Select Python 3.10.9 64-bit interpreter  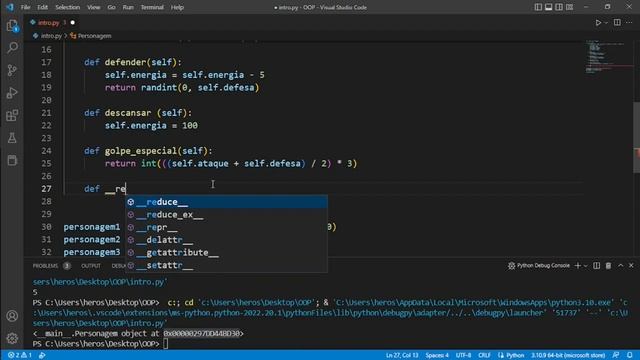tap(568, 355)
